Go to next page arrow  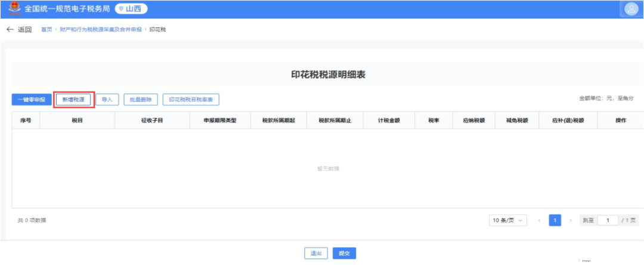tap(570, 220)
